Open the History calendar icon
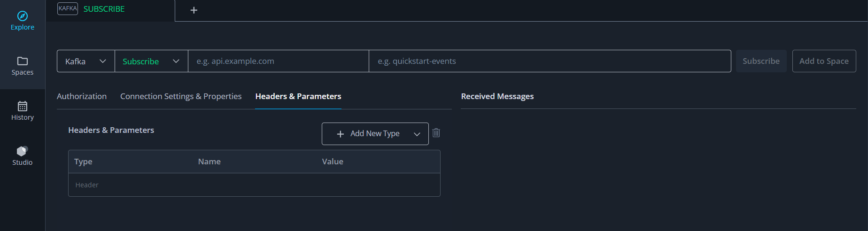Screen dimensions: 868x231 coord(23,106)
